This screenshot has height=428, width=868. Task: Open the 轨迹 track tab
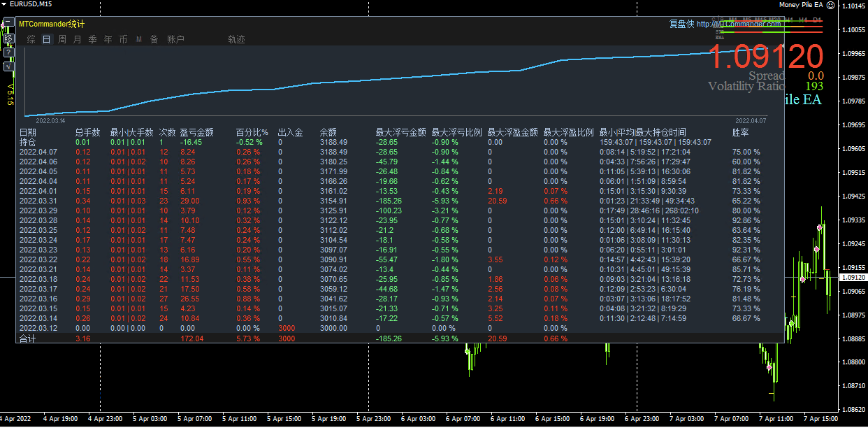click(236, 39)
